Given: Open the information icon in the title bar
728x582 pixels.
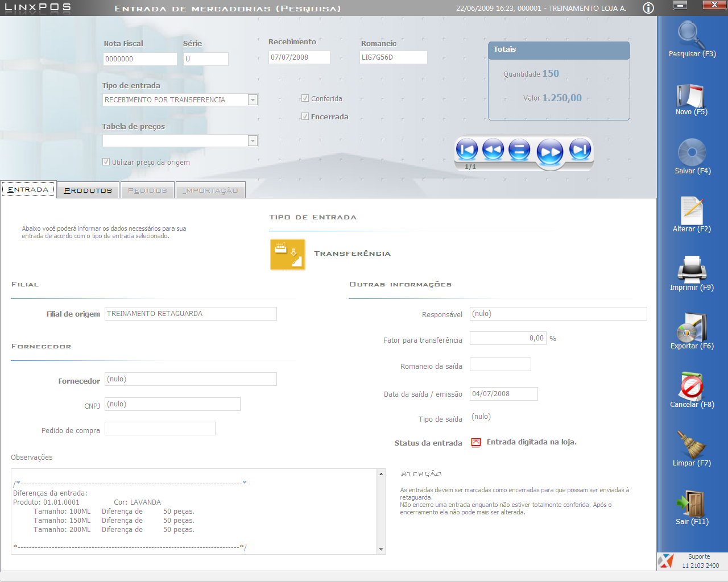Looking at the screenshot, I should tap(648, 8).
